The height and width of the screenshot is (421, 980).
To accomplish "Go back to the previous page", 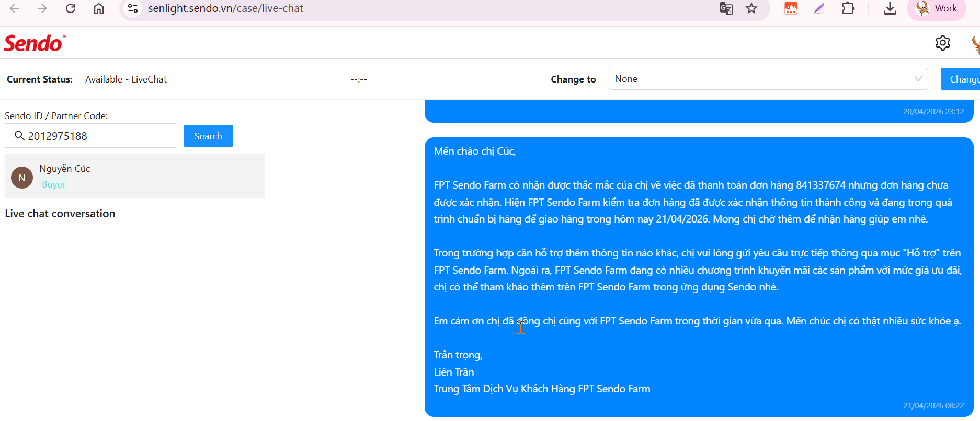I will [15, 8].
